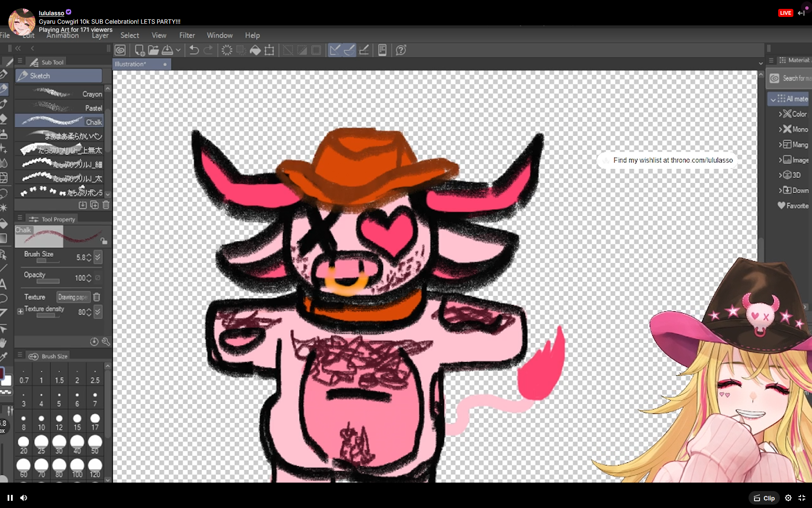The image size is (812, 508).
Task: Click the Clear (sunburst) toolbar icon
Action: click(227, 50)
